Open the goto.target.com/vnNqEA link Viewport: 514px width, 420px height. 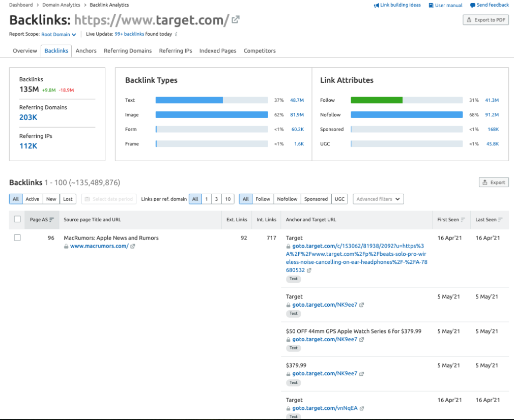[x=325, y=408]
